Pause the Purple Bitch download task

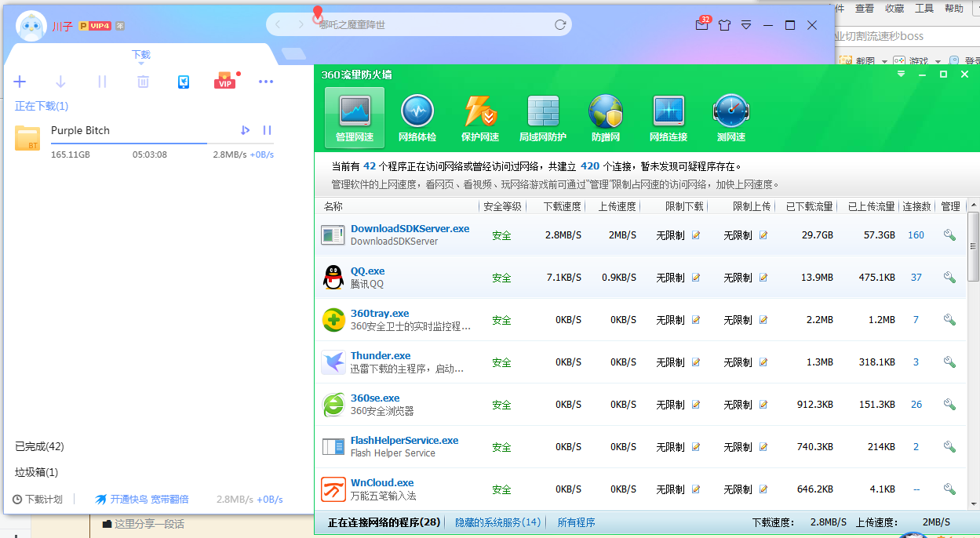coord(267,130)
